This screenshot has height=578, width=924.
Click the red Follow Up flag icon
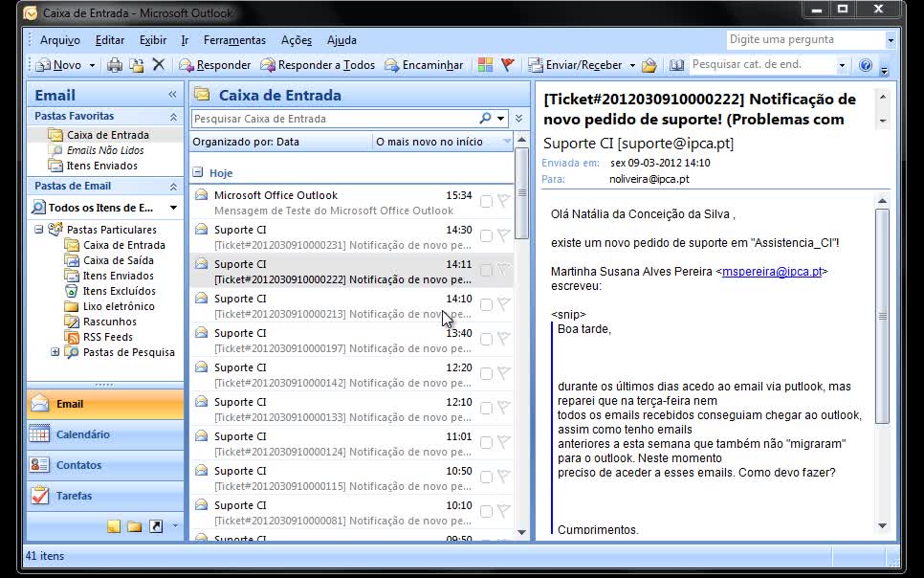tap(507, 65)
